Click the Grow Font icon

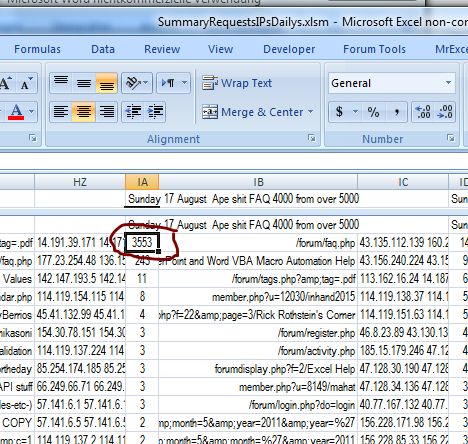(7, 83)
